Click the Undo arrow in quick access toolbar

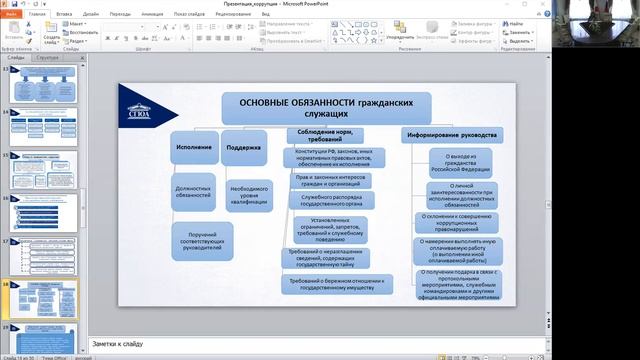pos(24,4)
